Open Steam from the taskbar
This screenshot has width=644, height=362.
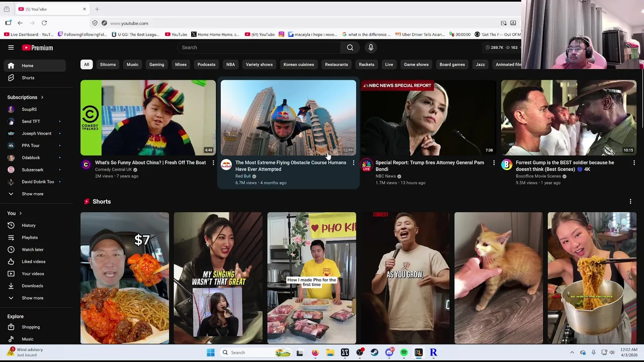[x=374, y=352]
